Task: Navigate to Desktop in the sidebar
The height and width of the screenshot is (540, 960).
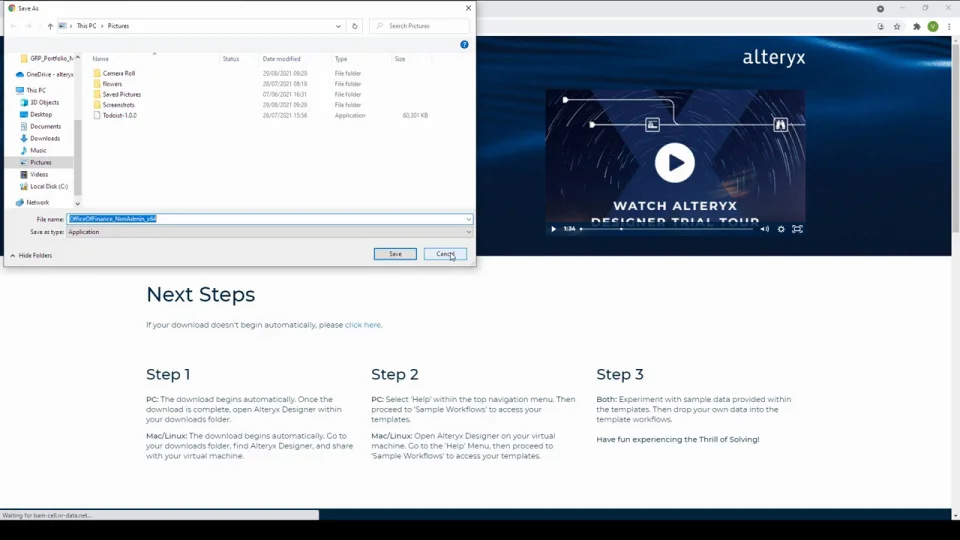Action: pos(40,114)
